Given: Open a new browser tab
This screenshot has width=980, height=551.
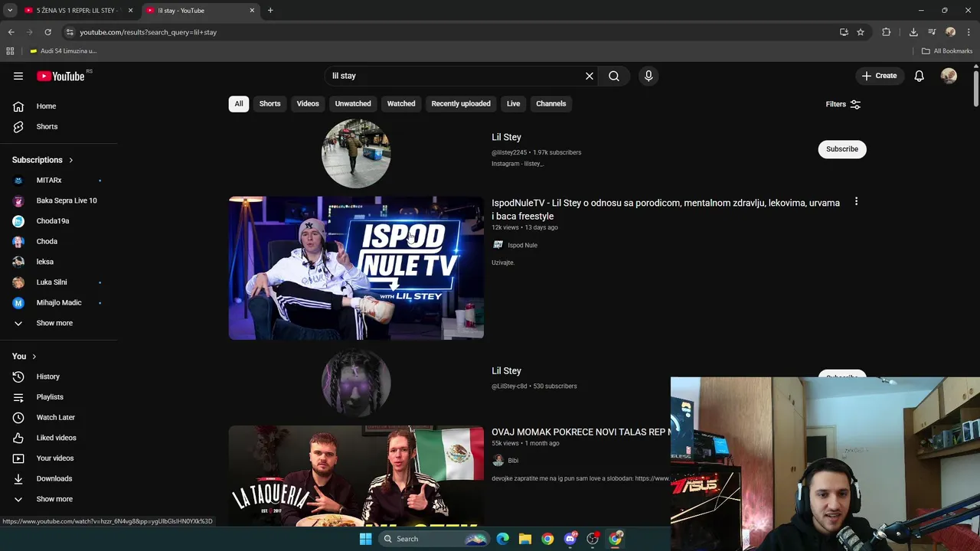Looking at the screenshot, I should pyautogui.click(x=270, y=11).
